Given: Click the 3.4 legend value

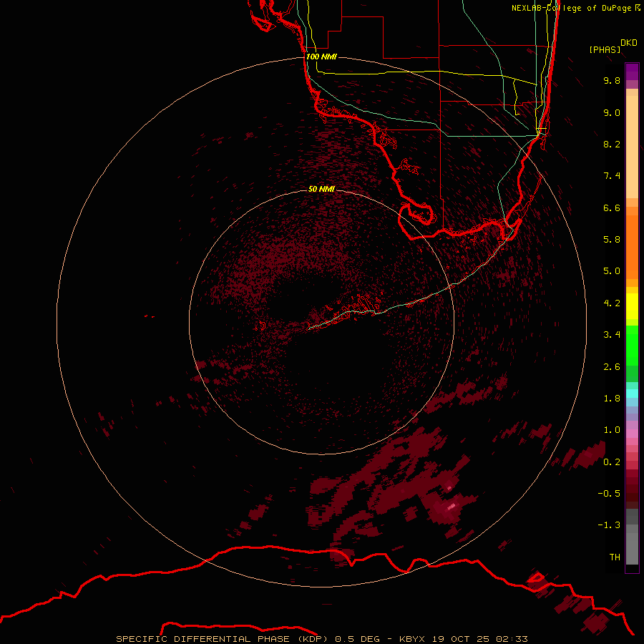Looking at the screenshot, I should 612,335.
